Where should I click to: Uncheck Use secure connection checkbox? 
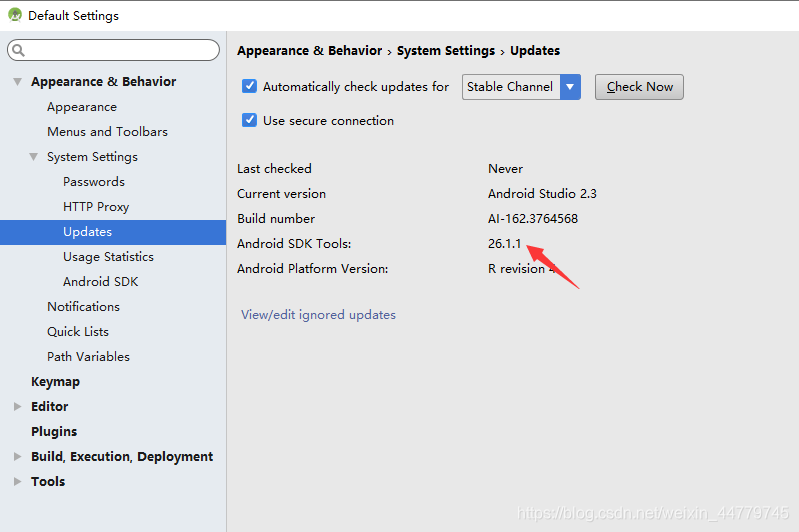[x=249, y=120]
